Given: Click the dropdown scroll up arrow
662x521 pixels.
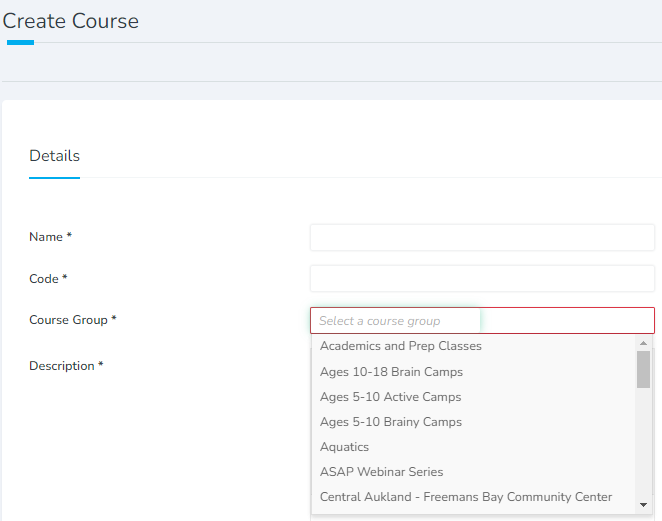Looking at the screenshot, I should pyautogui.click(x=643, y=343).
